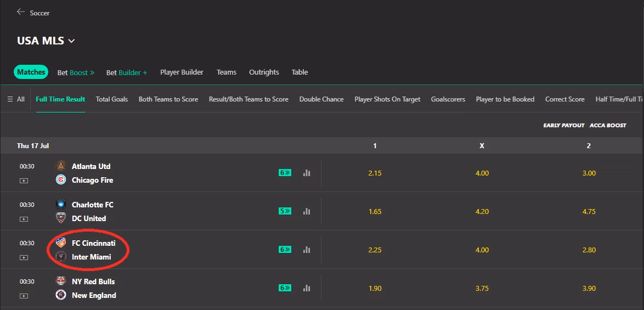Image resolution: width=644 pixels, height=310 pixels.
Task: Select Result/Both Teams to Score market
Action: coord(248,99)
